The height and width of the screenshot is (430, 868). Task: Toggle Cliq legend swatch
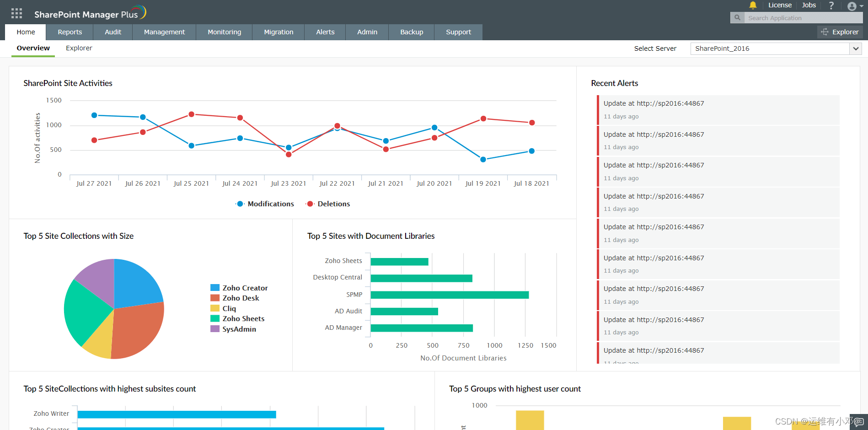click(x=215, y=308)
